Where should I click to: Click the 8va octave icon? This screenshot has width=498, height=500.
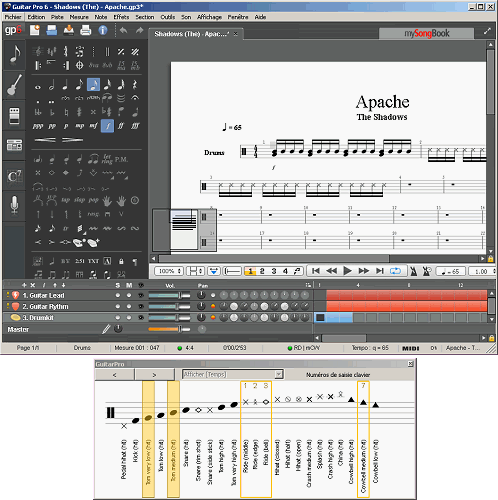point(94,65)
